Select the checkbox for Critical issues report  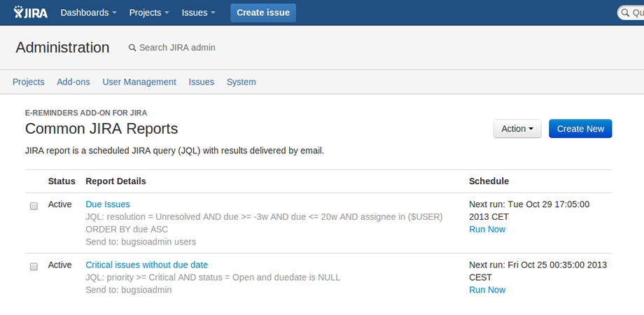(x=34, y=267)
